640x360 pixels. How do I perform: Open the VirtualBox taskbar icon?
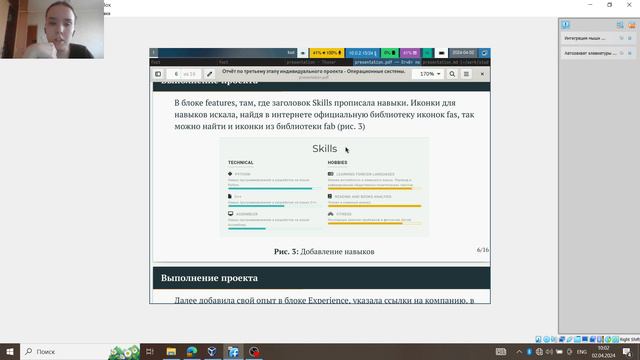tap(212, 351)
